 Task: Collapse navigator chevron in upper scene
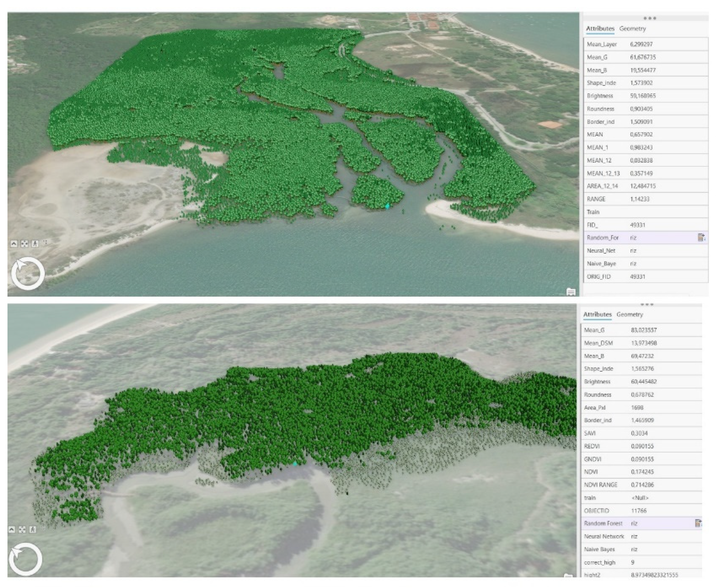click(x=14, y=243)
